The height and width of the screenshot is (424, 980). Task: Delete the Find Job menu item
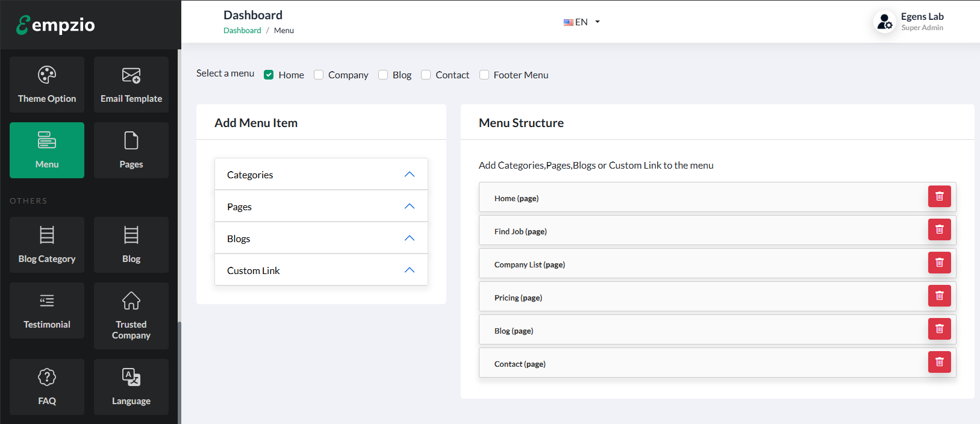point(939,229)
